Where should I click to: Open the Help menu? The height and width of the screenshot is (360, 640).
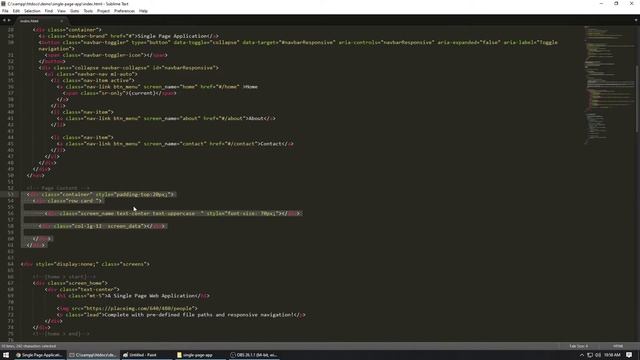coord(143,11)
